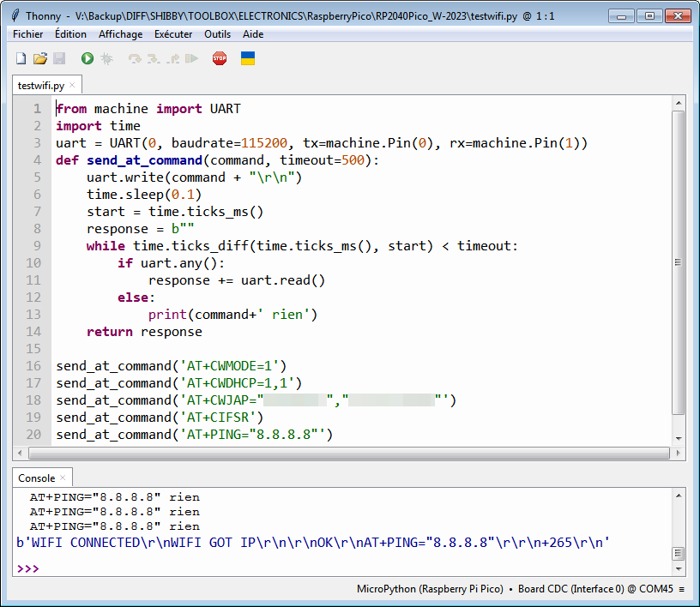Open the Outils menu
The image size is (700, 607).
click(x=218, y=34)
